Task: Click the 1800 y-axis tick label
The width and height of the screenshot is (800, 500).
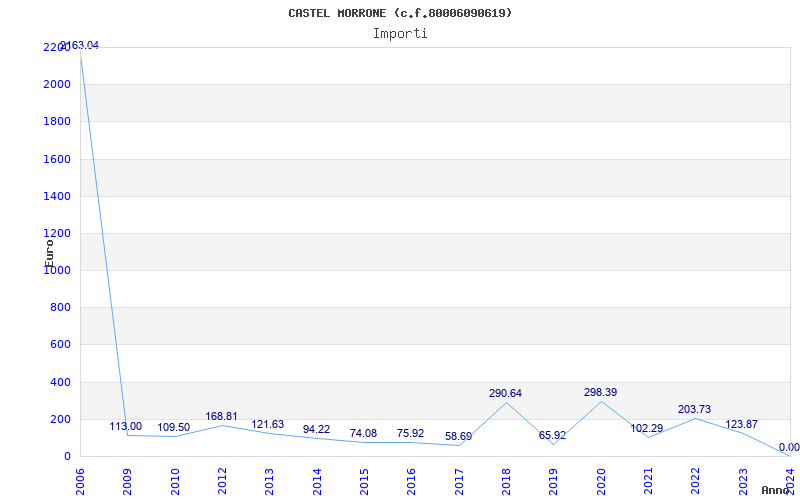Action: pyautogui.click(x=56, y=122)
